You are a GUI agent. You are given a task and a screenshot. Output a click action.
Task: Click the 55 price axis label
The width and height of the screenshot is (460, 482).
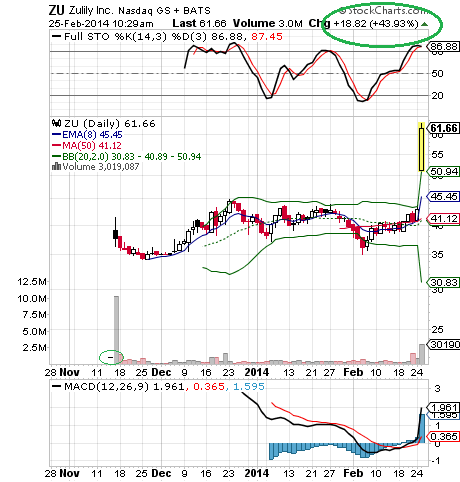pyautogui.click(x=437, y=155)
